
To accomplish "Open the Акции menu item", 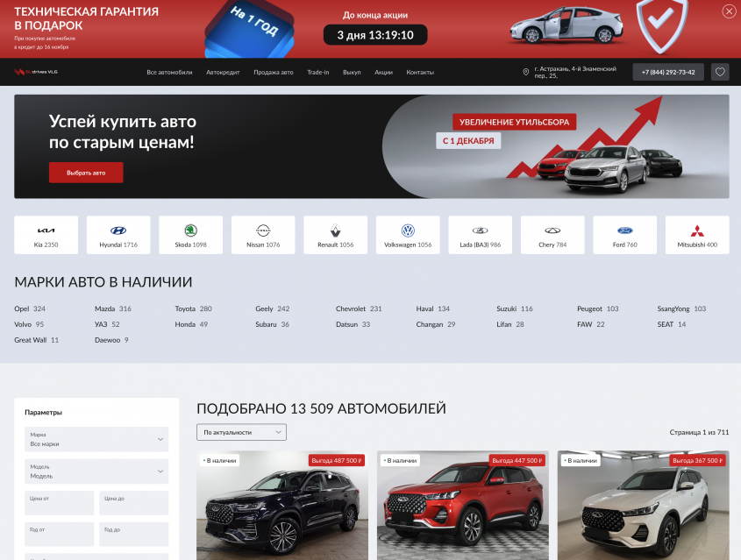I will pos(383,72).
